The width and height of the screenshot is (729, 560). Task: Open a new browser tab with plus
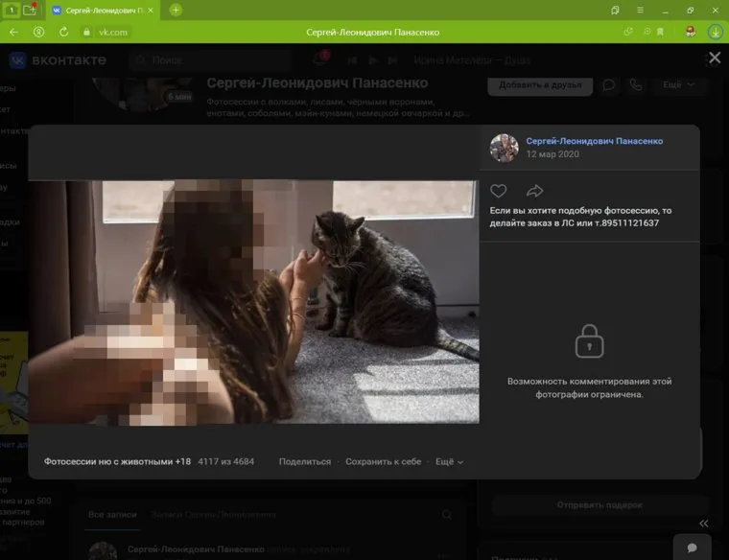coord(176,10)
